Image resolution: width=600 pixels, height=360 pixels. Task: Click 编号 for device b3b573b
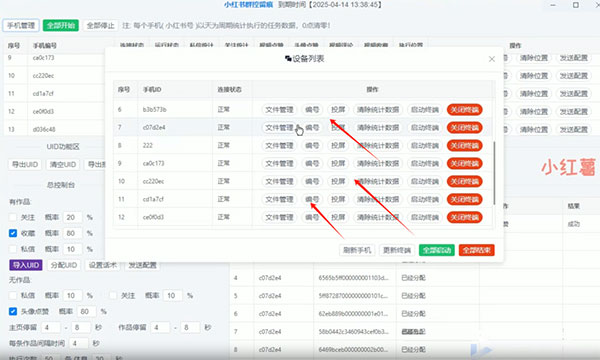click(x=312, y=110)
